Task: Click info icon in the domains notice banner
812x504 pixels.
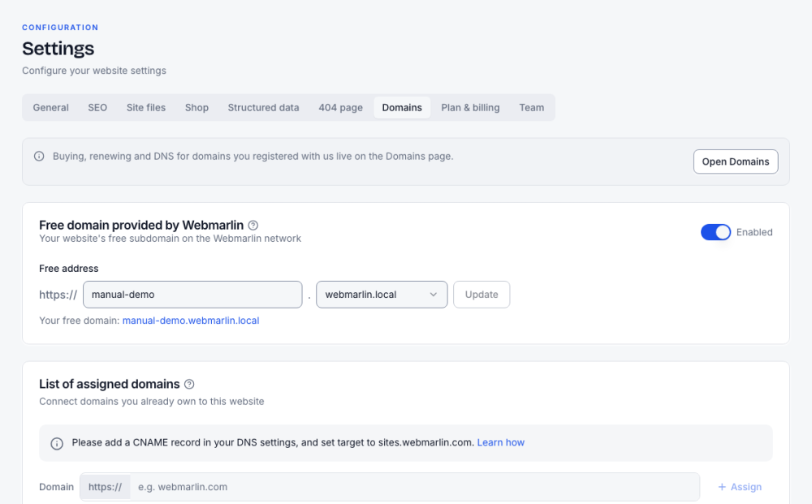Action: pos(39,157)
